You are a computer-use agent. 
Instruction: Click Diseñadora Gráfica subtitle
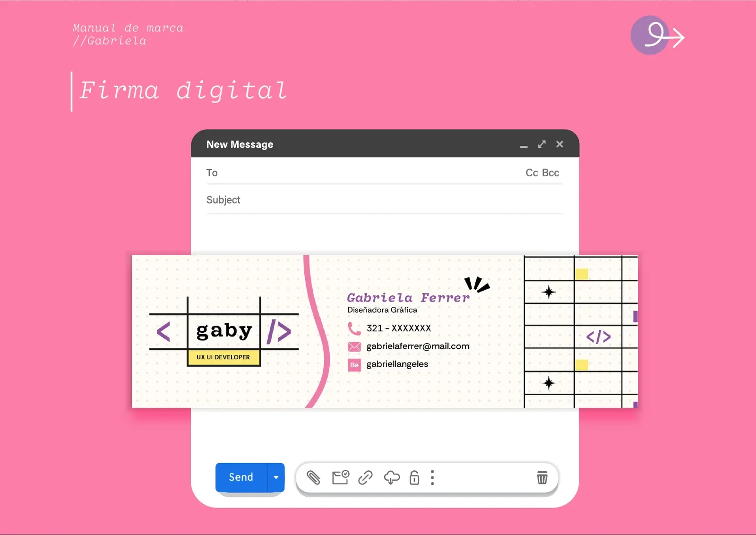pyautogui.click(x=382, y=310)
